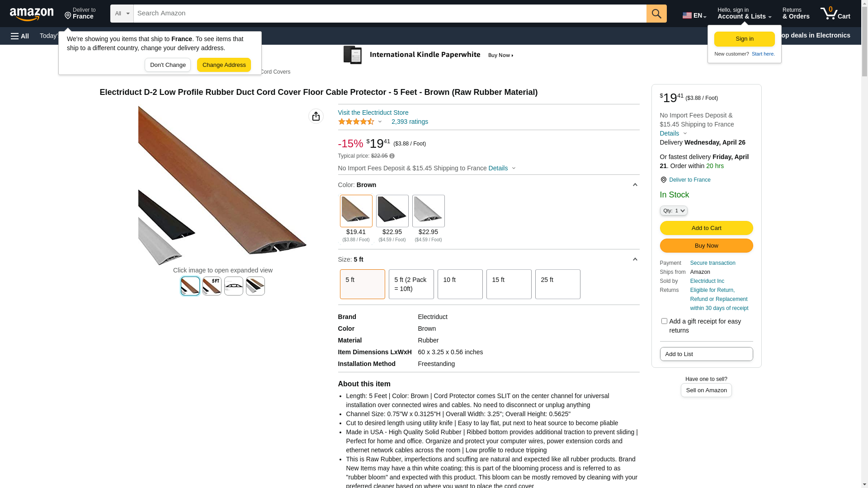Select the 25 ft size option
868x488 pixels.
557,284
